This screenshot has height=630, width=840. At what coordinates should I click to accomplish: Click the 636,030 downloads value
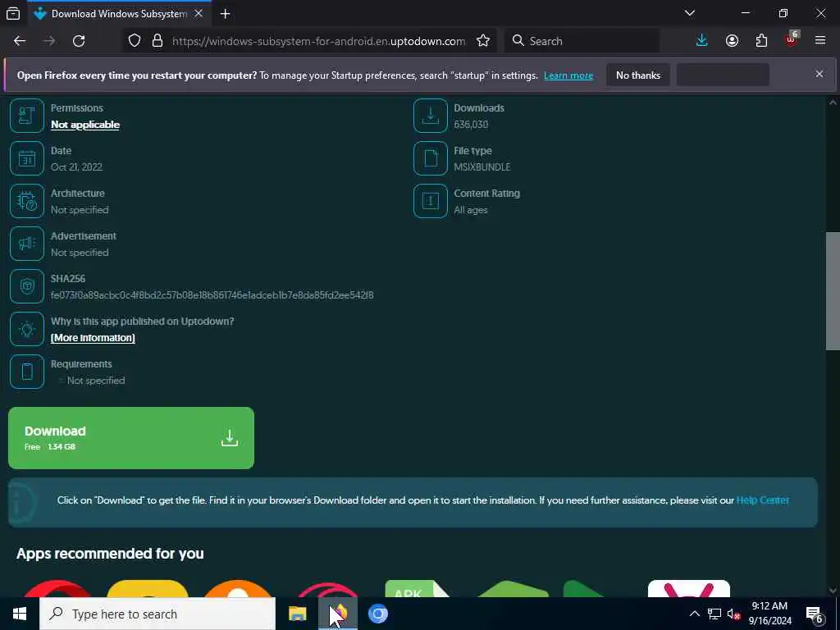pyautogui.click(x=471, y=125)
